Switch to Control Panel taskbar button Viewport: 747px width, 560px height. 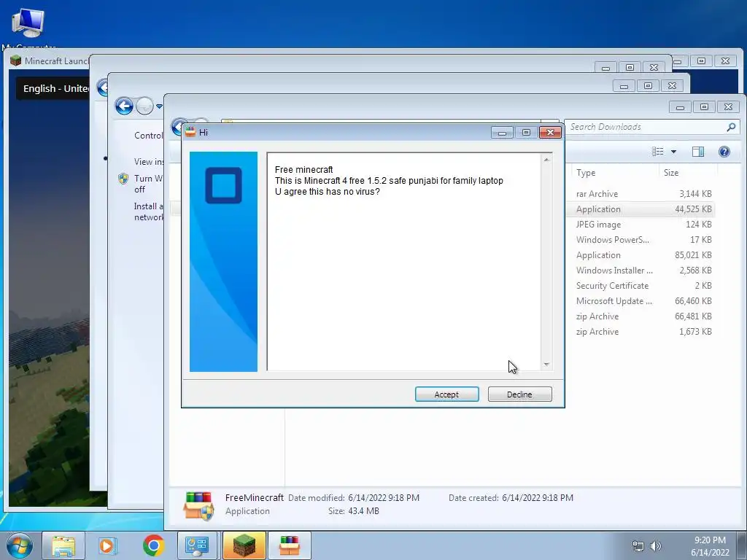tap(197, 545)
